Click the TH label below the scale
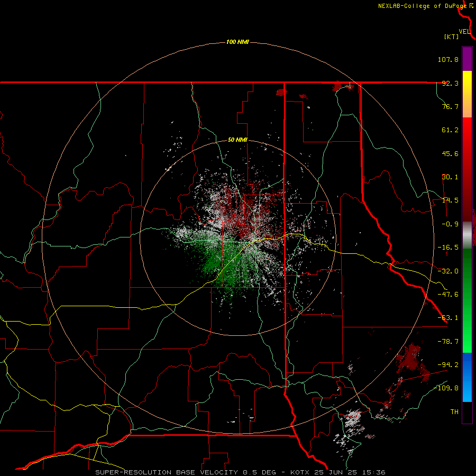Viewport: 476px width, 476px height. tap(454, 411)
